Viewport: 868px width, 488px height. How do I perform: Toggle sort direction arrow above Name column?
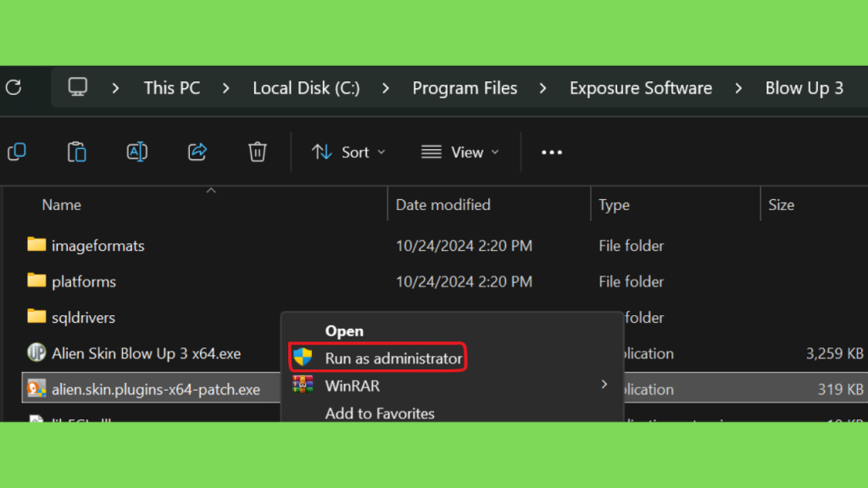211,191
